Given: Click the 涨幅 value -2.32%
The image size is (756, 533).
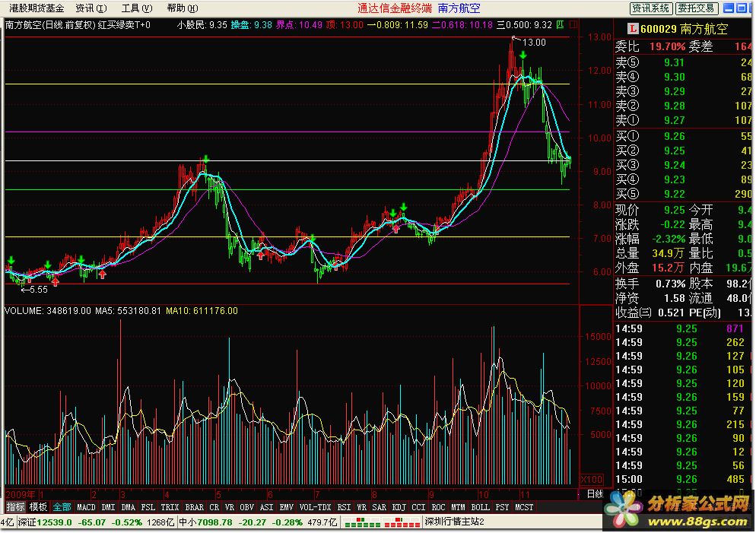Looking at the screenshot, I should [669, 239].
